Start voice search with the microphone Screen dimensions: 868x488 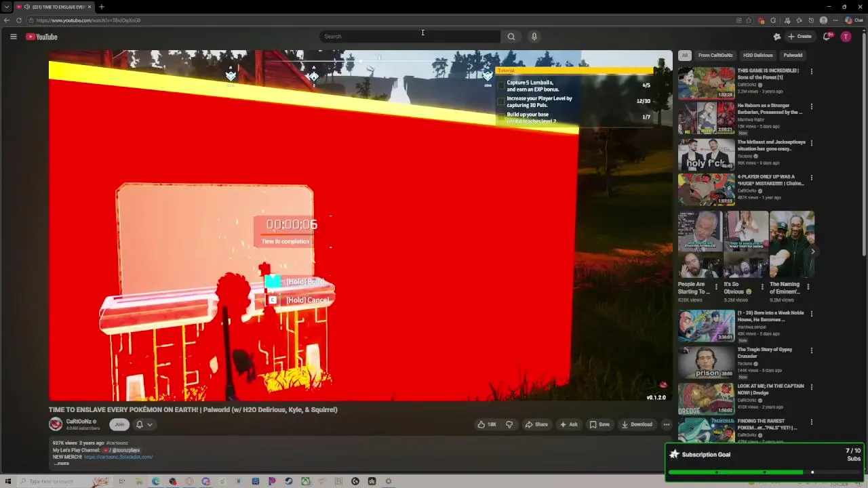(x=534, y=37)
